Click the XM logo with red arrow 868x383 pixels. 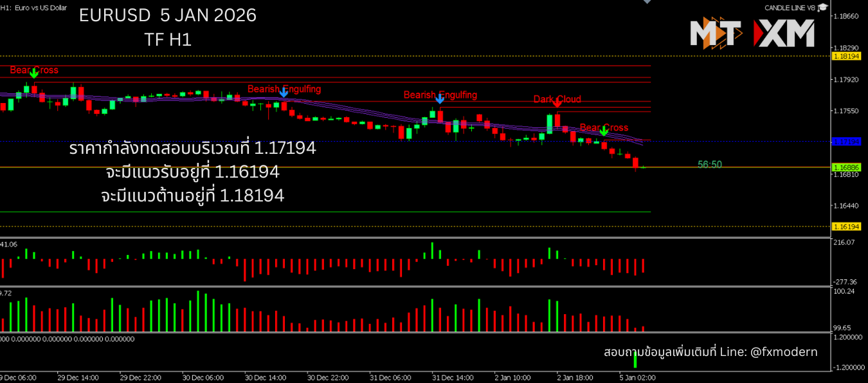786,33
